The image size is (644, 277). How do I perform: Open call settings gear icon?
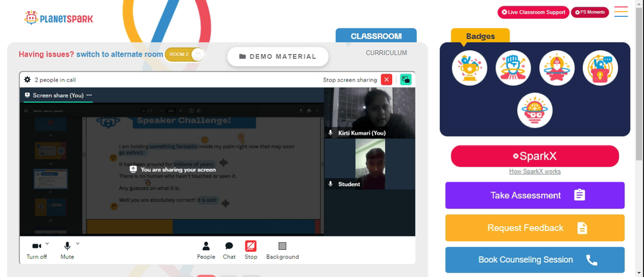click(27, 80)
